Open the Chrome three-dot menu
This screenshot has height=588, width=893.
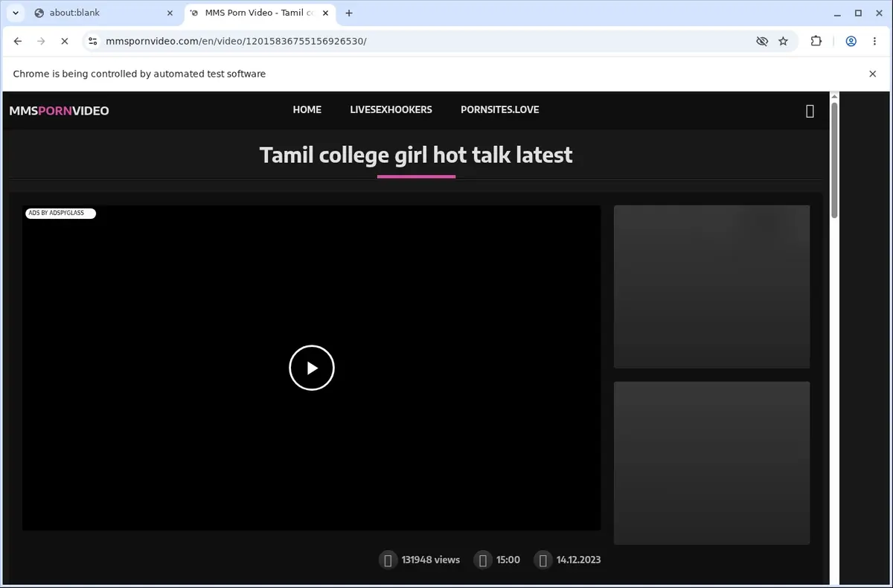[x=874, y=42]
